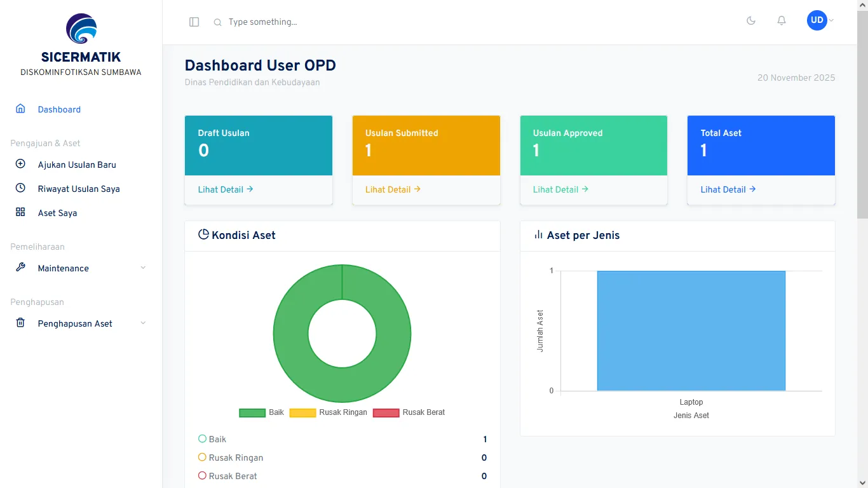Open notifications via the bell icon
Viewport: 868px width, 488px height.
[781, 20]
